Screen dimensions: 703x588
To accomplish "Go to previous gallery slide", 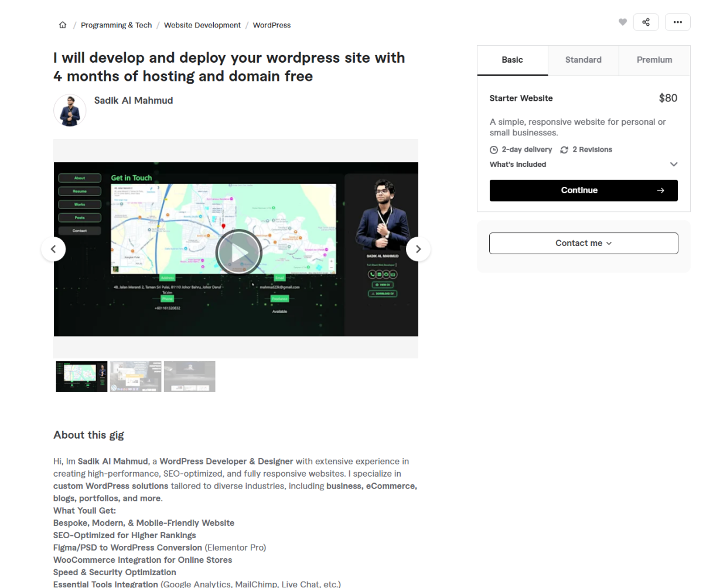I will pos(53,249).
